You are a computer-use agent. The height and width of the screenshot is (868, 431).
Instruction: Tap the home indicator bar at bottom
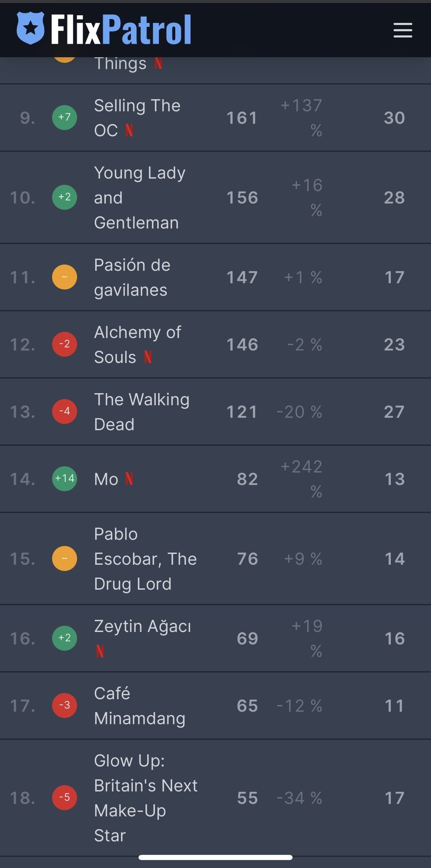(x=215, y=857)
